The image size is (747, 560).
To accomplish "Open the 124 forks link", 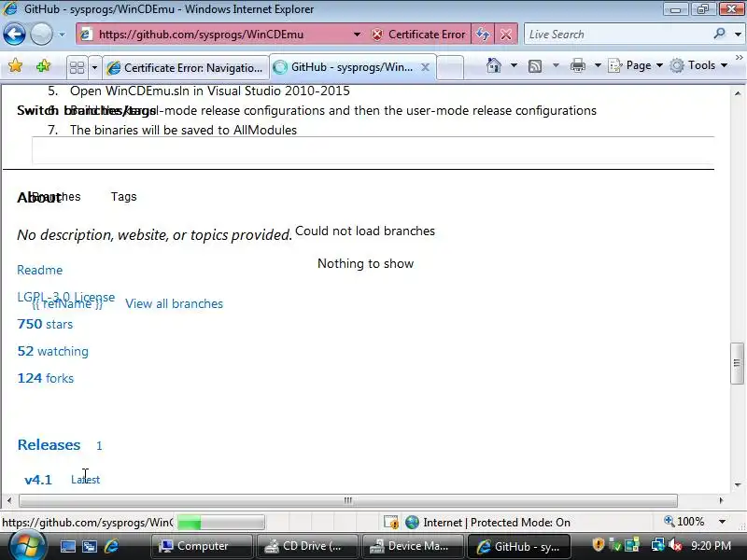I will click(45, 378).
